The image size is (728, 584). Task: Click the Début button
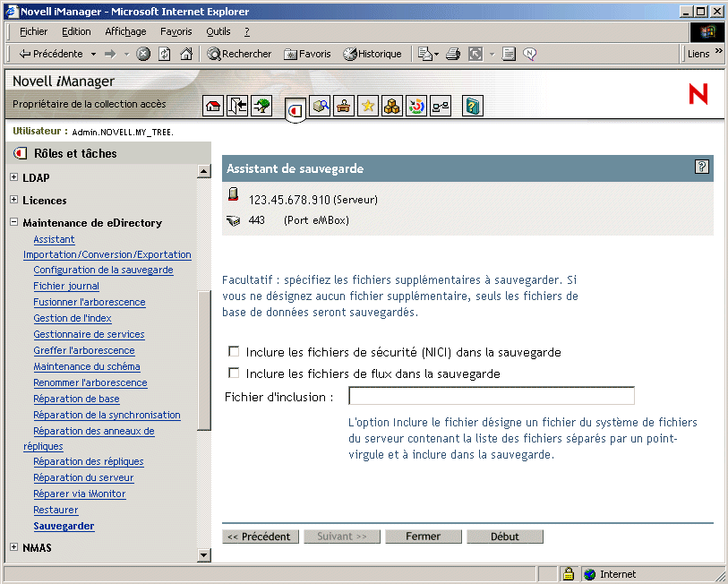(x=505, y=537)
